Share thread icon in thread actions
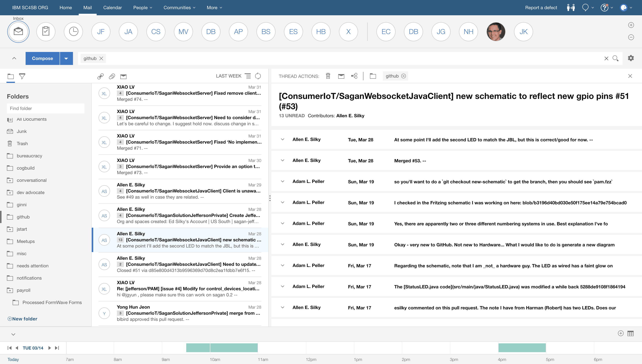 (354, 76)
